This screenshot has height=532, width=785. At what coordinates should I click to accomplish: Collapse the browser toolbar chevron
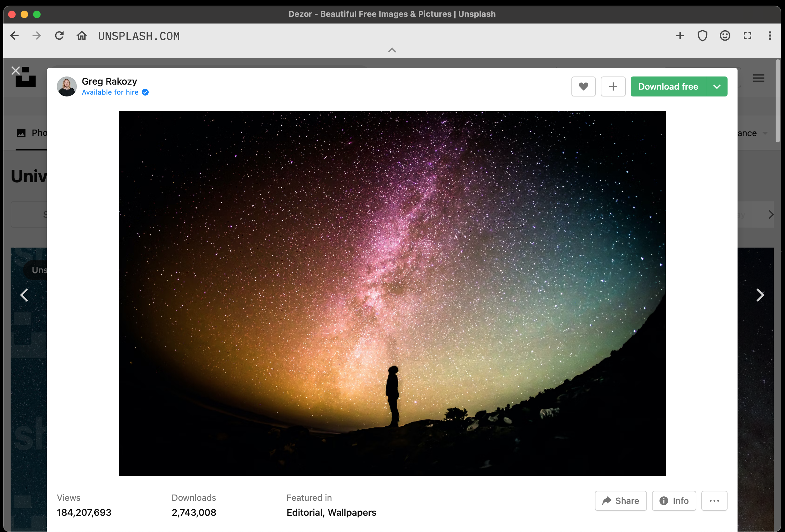tap(392, 50)
